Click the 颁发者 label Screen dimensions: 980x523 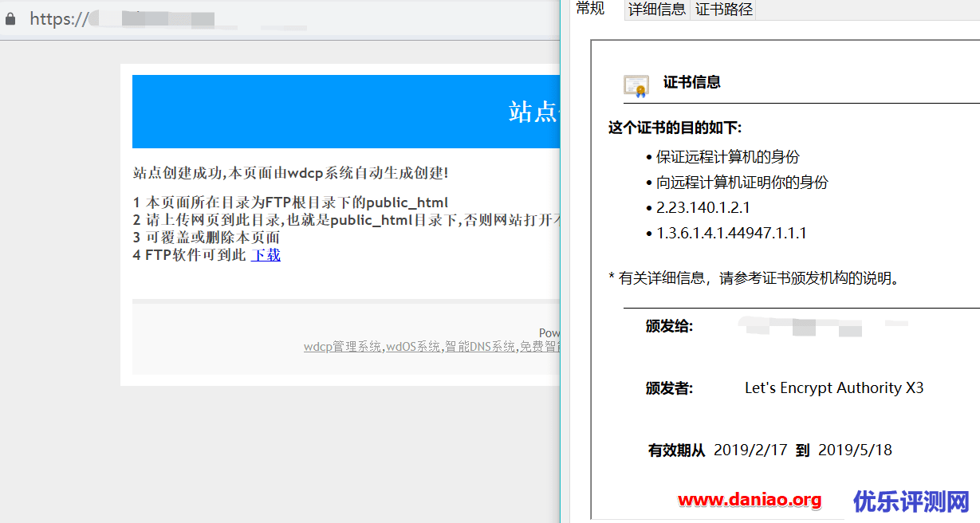coord(669,388)
